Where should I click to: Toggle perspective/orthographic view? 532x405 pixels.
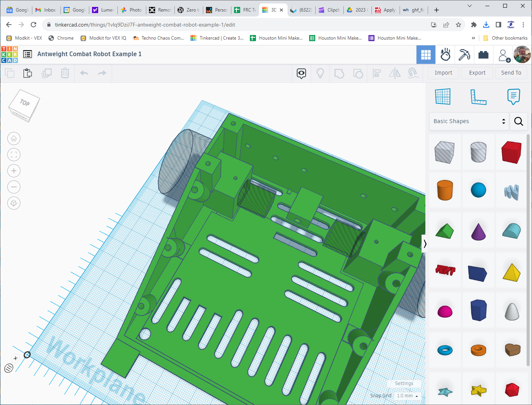tap(14, 203)
